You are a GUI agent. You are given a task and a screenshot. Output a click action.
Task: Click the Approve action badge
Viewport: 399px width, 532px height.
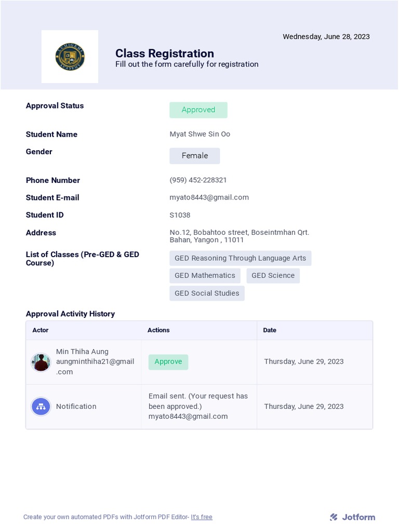click(168, 362)
